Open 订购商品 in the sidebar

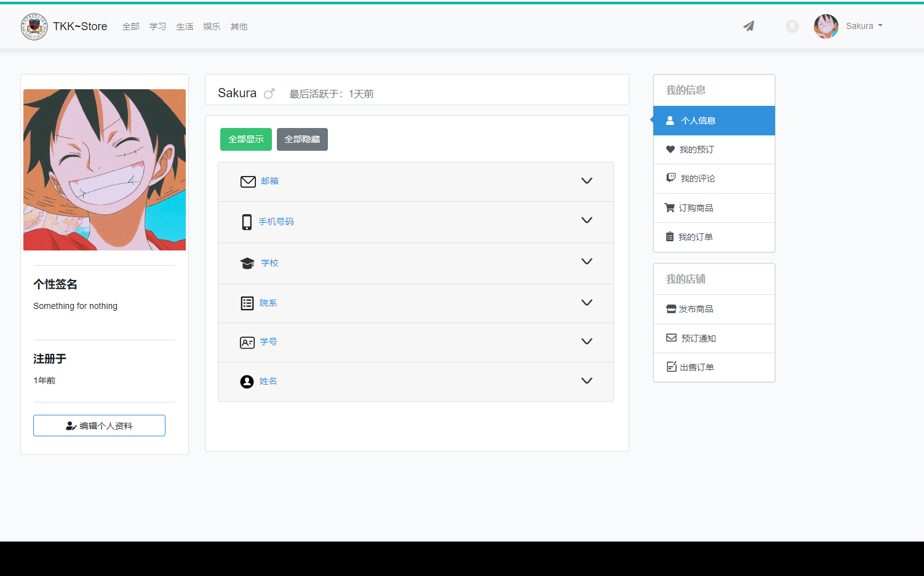pos(714,208)
